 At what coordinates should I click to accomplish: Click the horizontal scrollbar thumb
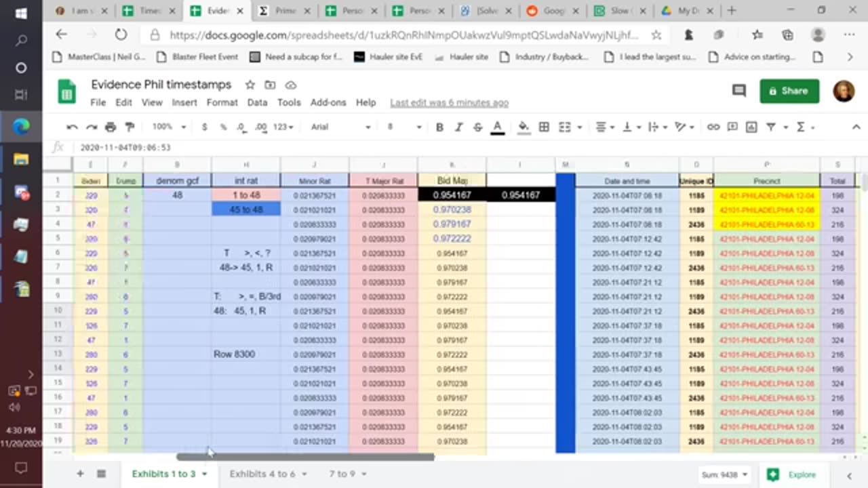305,457
